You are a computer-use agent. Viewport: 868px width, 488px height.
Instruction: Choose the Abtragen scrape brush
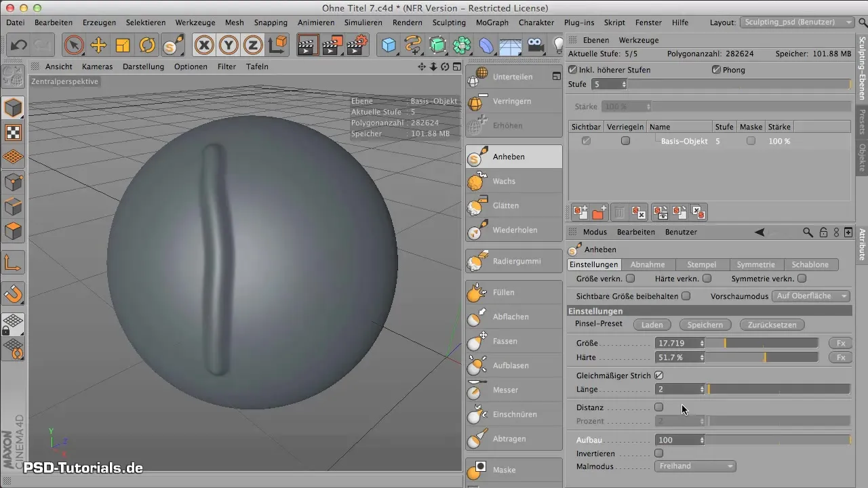click(x=514, y=439)
